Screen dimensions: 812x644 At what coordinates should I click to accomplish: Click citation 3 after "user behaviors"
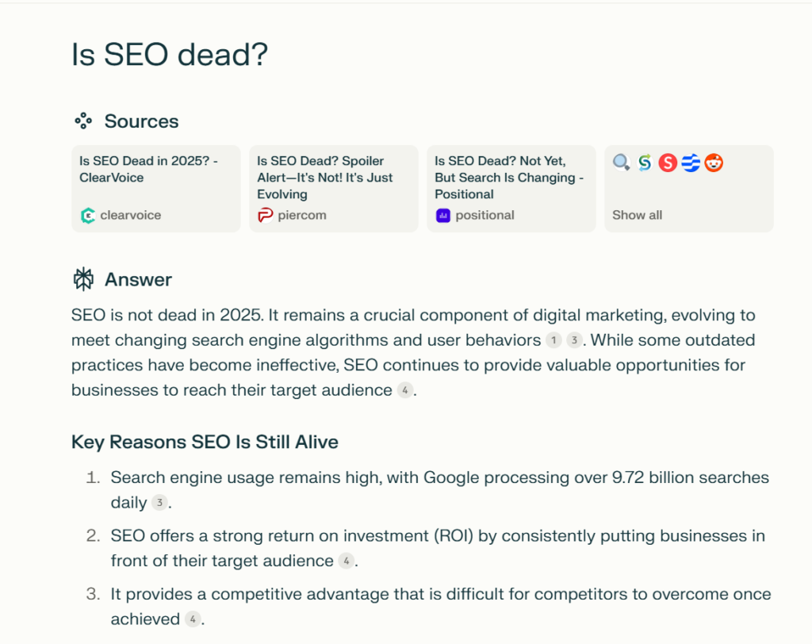coord(573,340)
